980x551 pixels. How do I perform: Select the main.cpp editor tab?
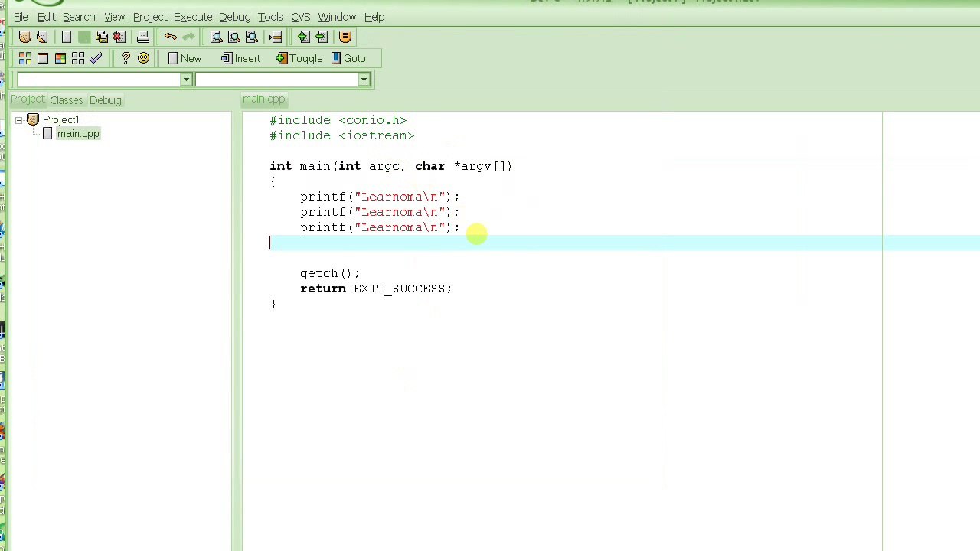coord(263,99)
